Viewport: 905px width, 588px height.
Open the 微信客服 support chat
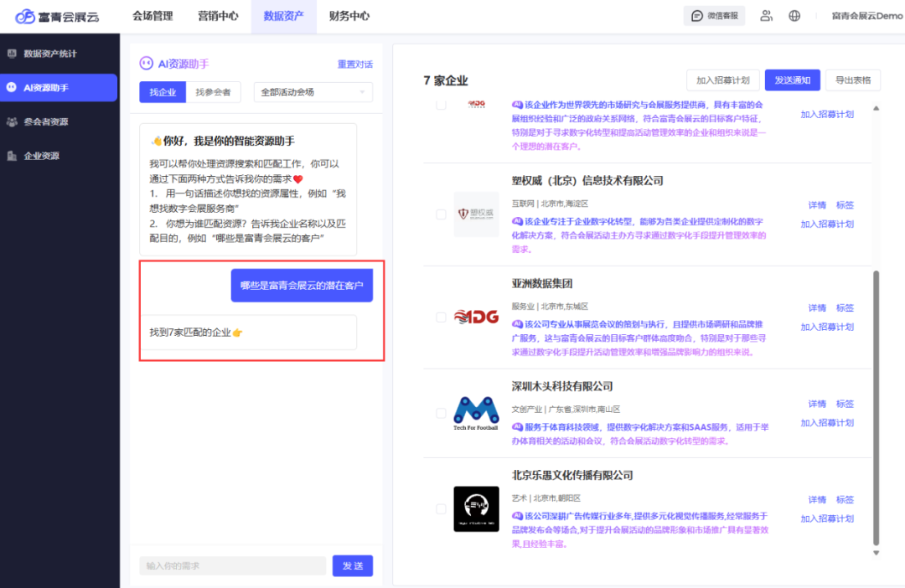(714, 16)
